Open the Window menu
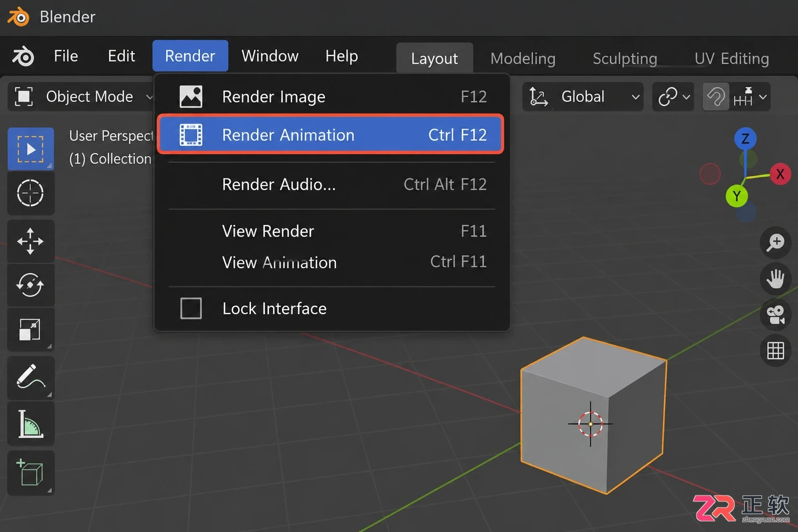Image resolution: width=798 pixels, height=532 pixels. [270, 56]
